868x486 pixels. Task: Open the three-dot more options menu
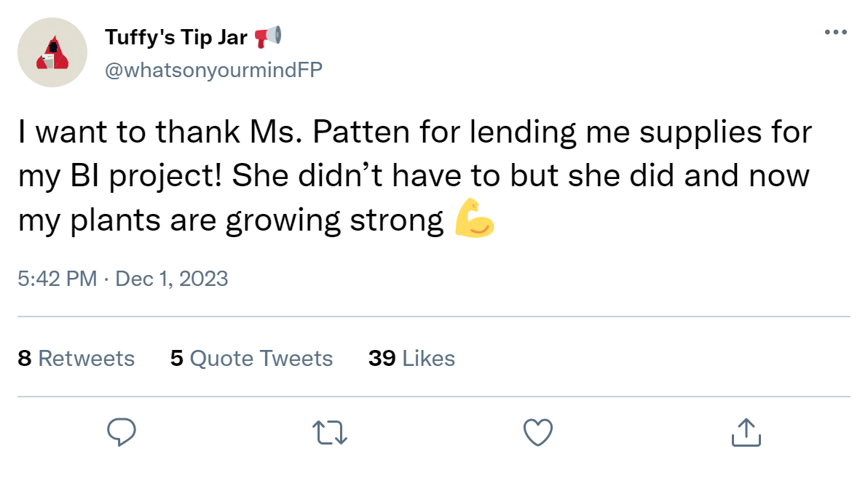click(x=835, y=33)
